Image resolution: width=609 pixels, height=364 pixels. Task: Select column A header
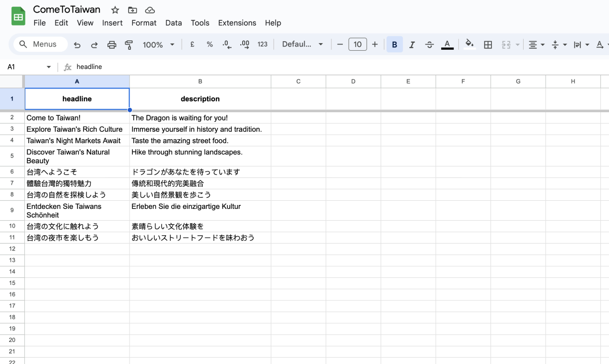pyautogui.click(x=77, y=81)
